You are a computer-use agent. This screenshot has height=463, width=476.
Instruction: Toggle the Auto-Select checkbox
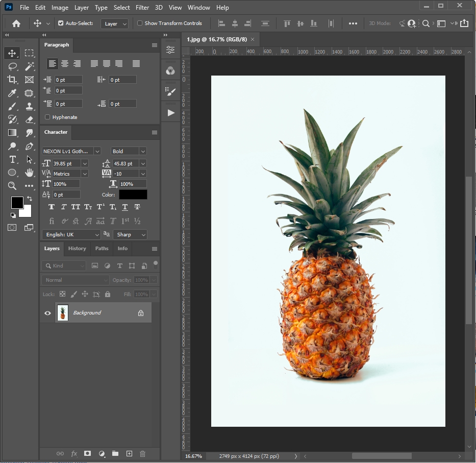61,23
